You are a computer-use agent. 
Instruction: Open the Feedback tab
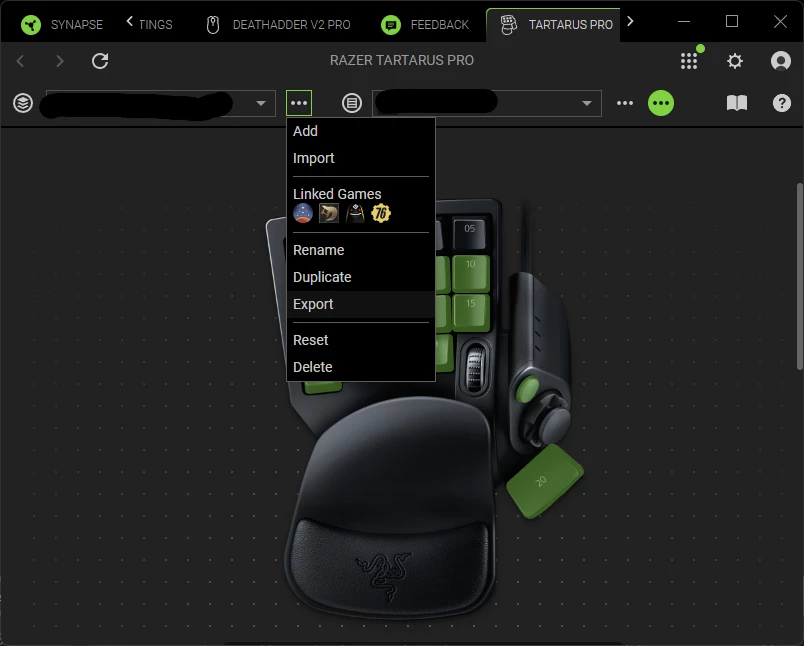coord(425,24)
